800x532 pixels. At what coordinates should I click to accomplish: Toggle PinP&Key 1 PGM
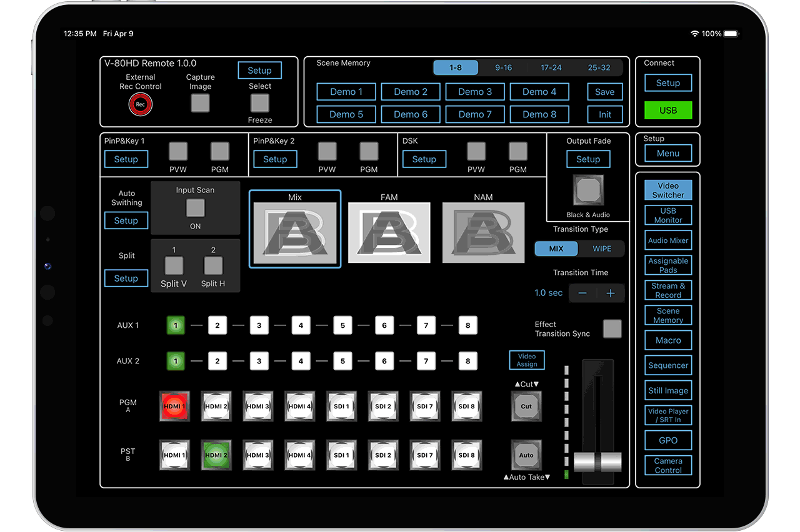point(219,151)
